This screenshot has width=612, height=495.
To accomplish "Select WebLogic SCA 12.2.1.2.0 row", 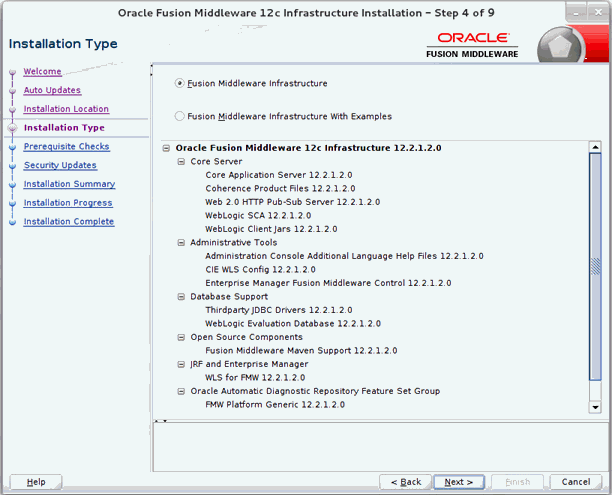I will (258, 215).
